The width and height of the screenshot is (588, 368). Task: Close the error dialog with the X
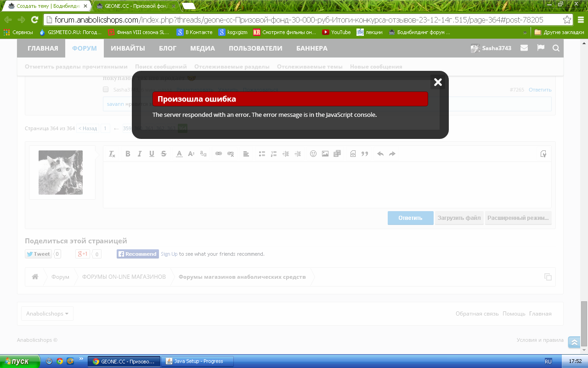tap(438, 82)
